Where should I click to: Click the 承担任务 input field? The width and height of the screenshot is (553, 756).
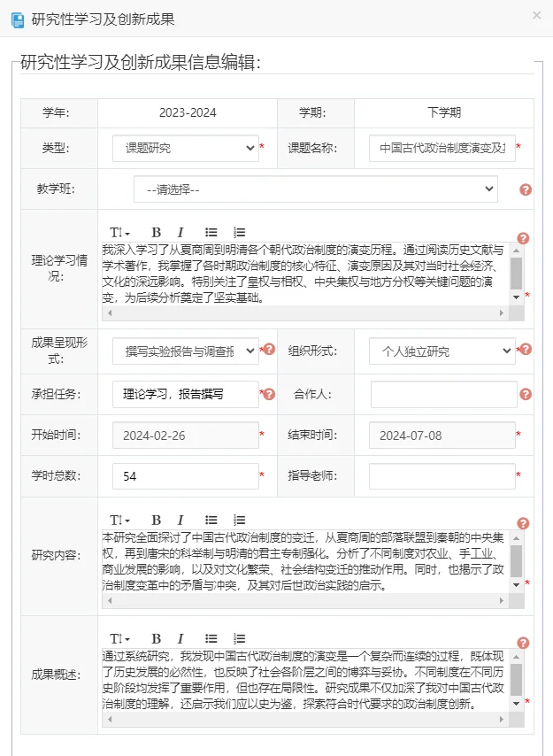pyautogui.click(x=186, y=395)
